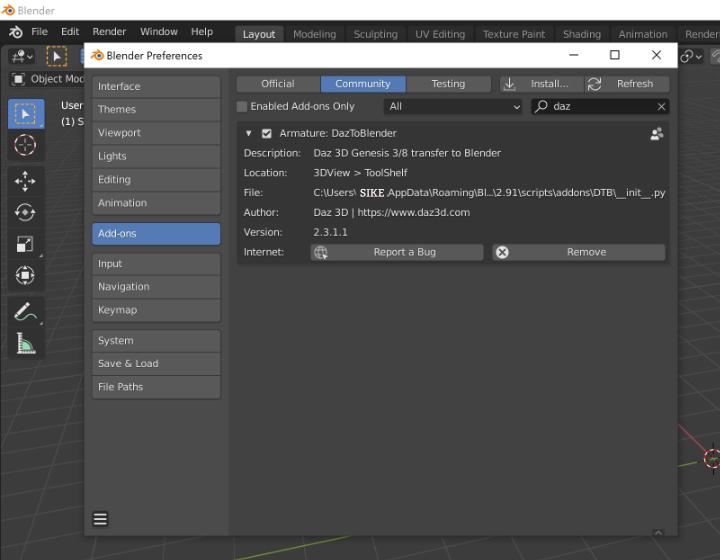Select the Annotate pencil tool
The height and width of the screenshot is (560, 720).
pos(25,311)
